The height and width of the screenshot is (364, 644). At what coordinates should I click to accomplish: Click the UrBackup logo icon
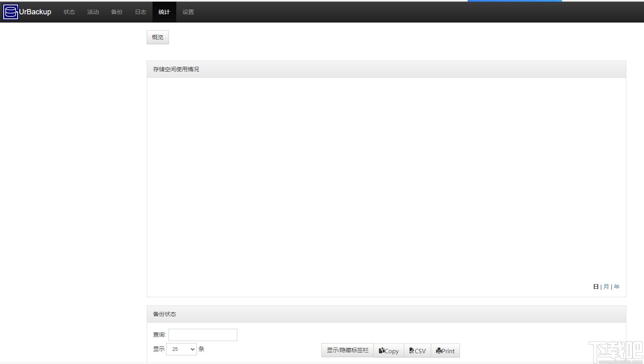click(10, 12)
